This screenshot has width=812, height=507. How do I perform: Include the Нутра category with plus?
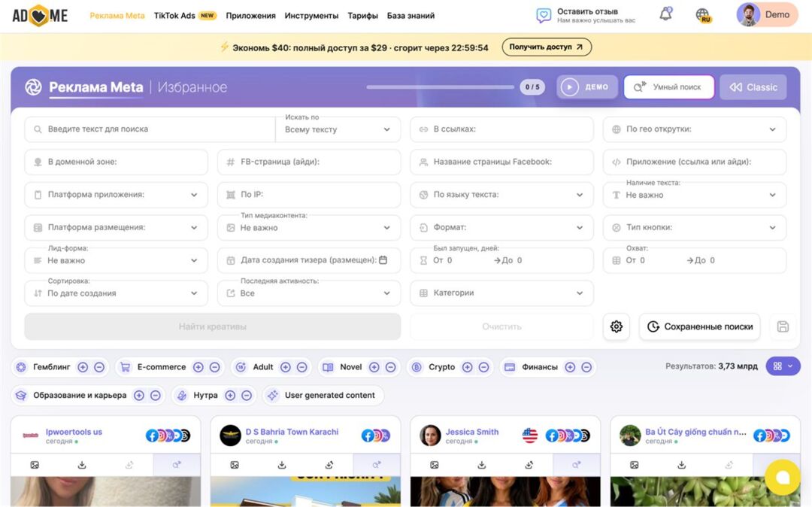pyautogui.click(x=231, y=396)
